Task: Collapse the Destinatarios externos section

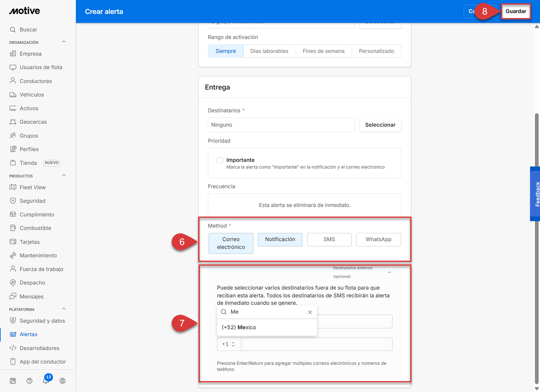Action: click(x=389, y=272)
